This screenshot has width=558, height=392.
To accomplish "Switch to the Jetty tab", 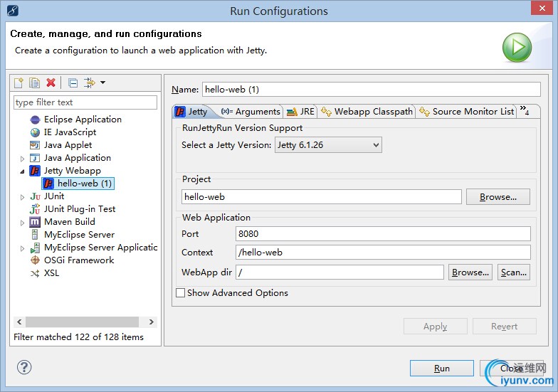I will (x=191, y=112).
